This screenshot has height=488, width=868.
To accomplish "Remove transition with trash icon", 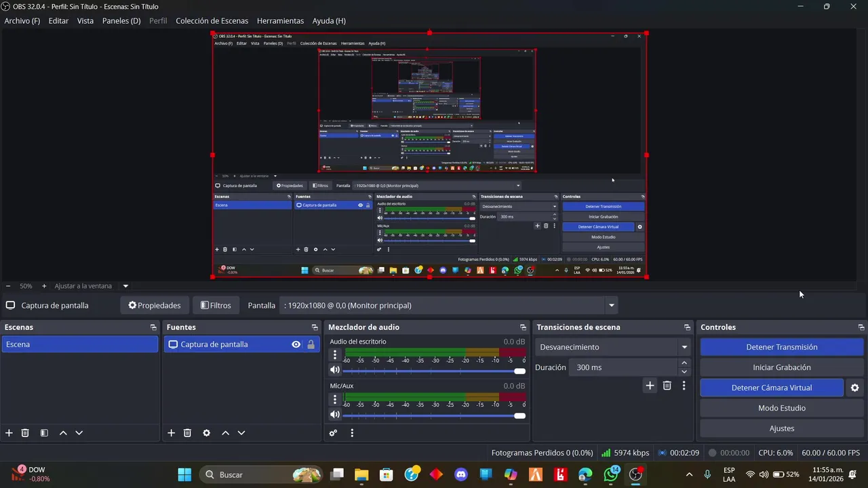I will (667, 386).
